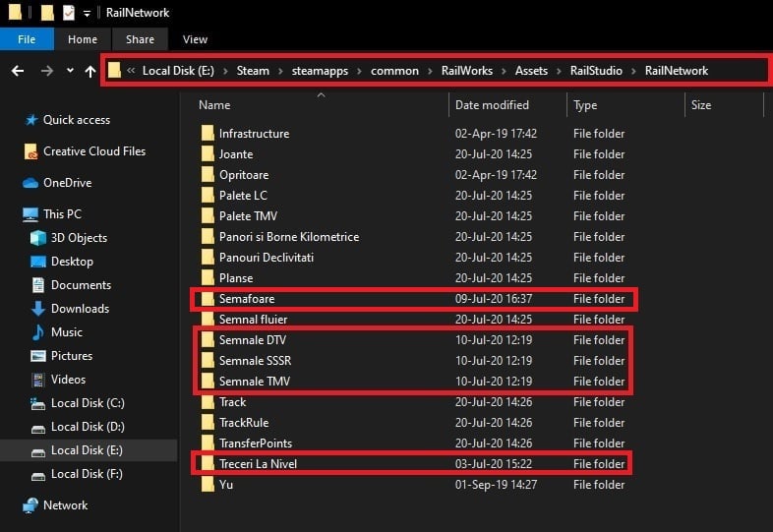Open Creative Cloud Files in sidebar
This screenshot has width=773, height=532.
point(93,151)
